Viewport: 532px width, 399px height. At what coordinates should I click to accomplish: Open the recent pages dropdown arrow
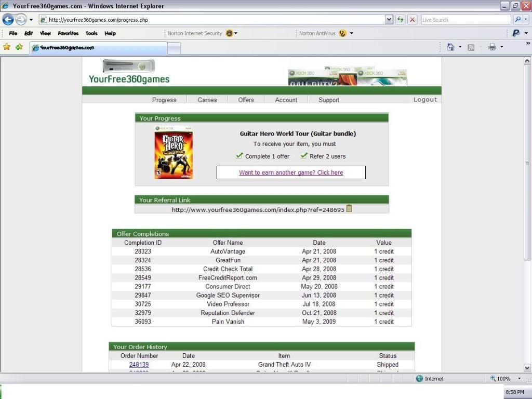[x=31, y=20]
